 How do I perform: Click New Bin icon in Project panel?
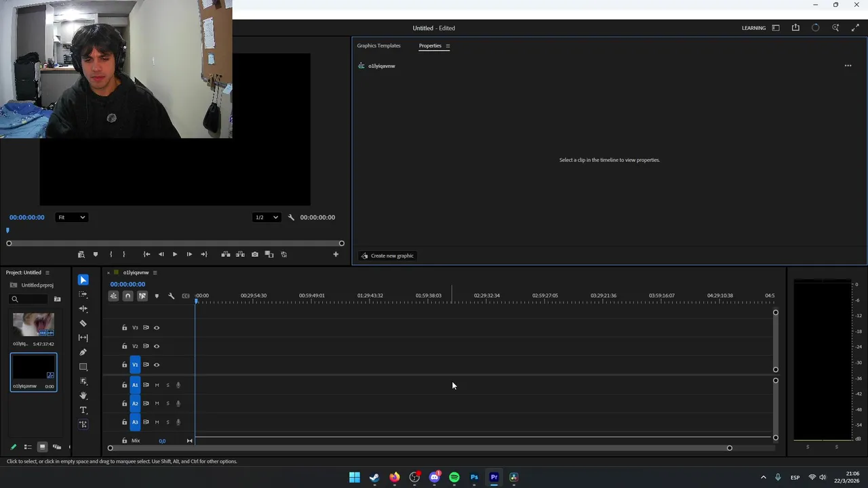(x=57, y=299)
